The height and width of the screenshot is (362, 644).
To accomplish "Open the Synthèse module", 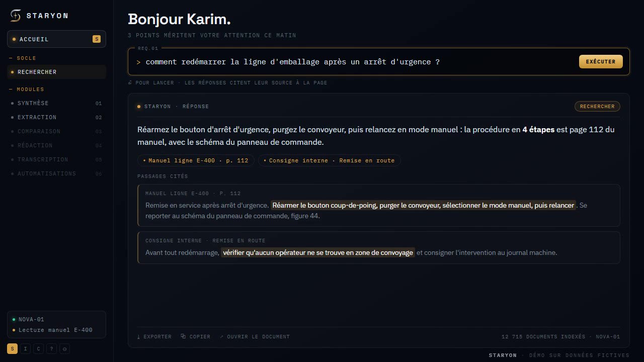I will point(56,103).
